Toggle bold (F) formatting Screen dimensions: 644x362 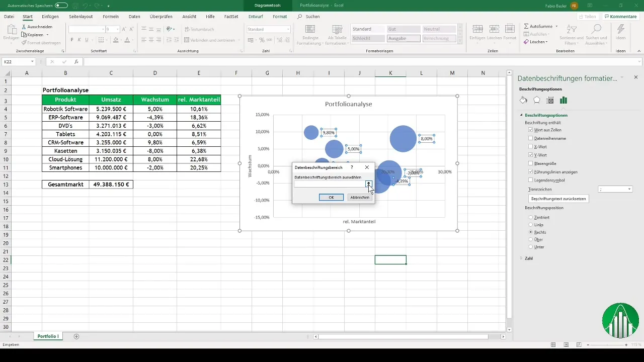[72, 40]
